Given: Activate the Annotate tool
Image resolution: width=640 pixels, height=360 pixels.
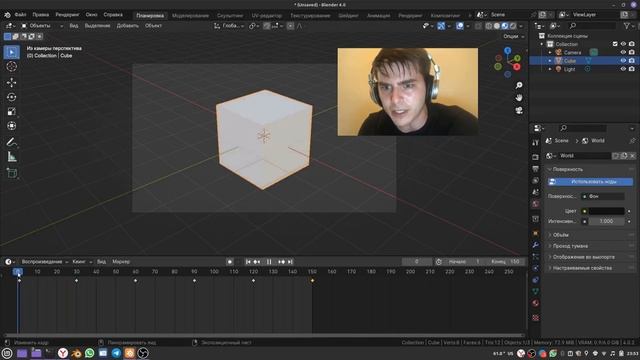Looking at the screenshot, I should pyautogui.click(x=11, y=142).
